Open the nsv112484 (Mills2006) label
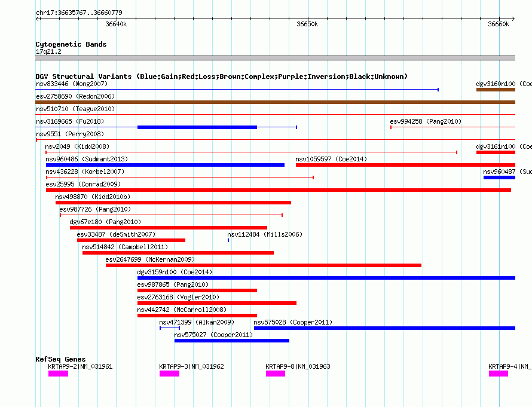The width and height of the screenshot is (532, 407). click(265, 234)
